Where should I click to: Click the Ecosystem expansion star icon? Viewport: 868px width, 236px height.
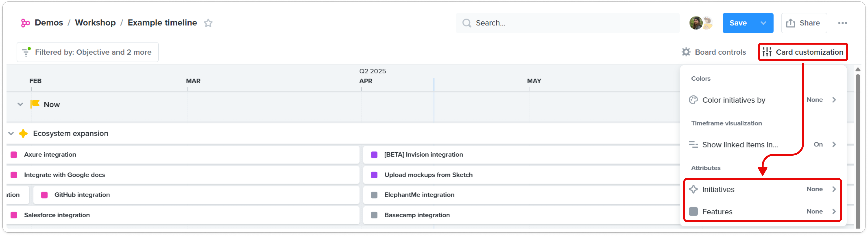(23, 133)
